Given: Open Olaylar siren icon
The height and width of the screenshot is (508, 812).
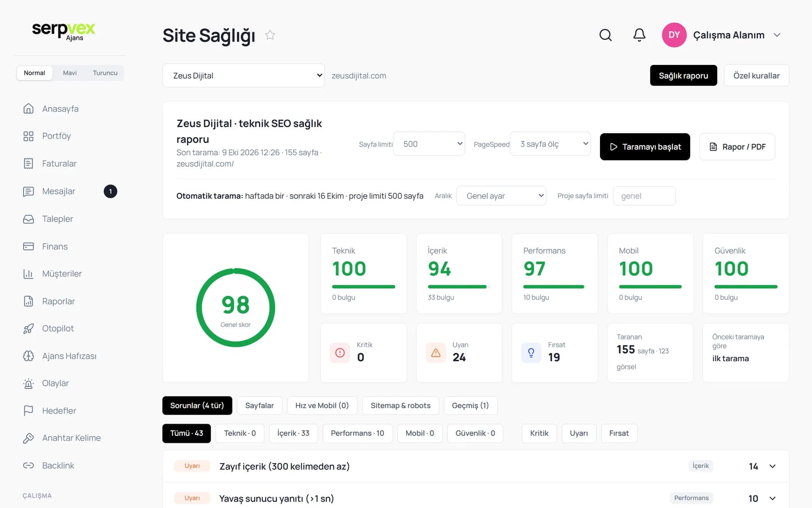Looking at the screenshot, I should [28, 383].
